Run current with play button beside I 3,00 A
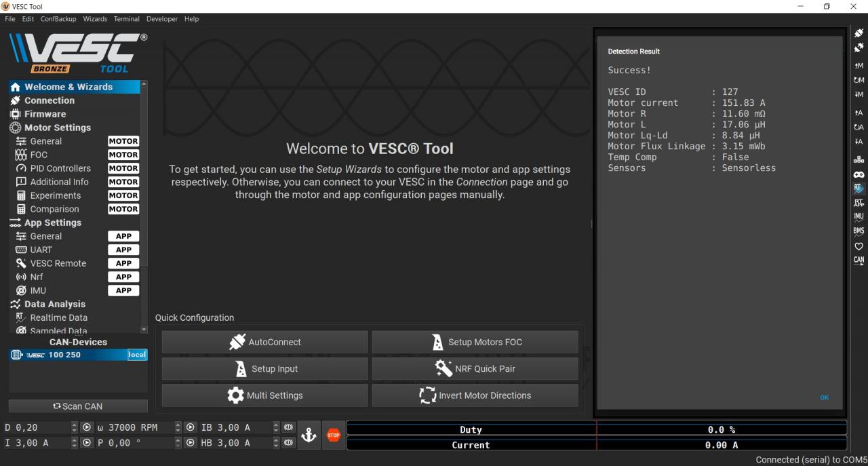868x466 pixels. tap(86, 443)
